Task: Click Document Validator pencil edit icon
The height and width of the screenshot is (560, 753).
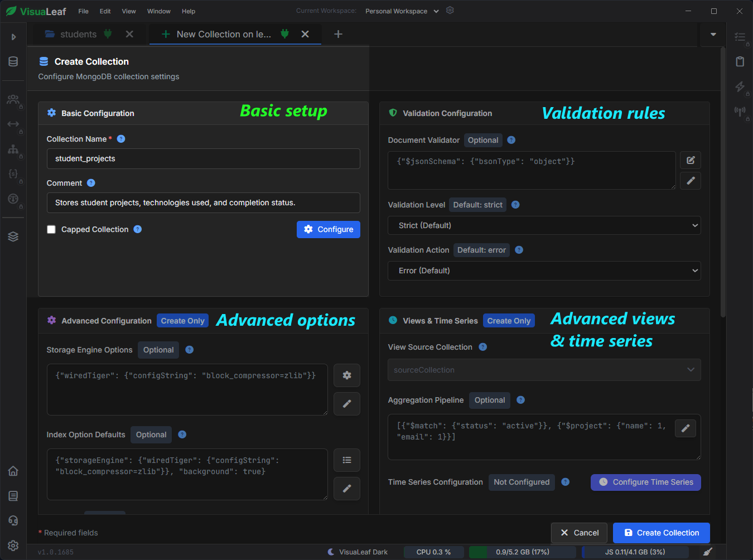Action: (x=691, y=181)
